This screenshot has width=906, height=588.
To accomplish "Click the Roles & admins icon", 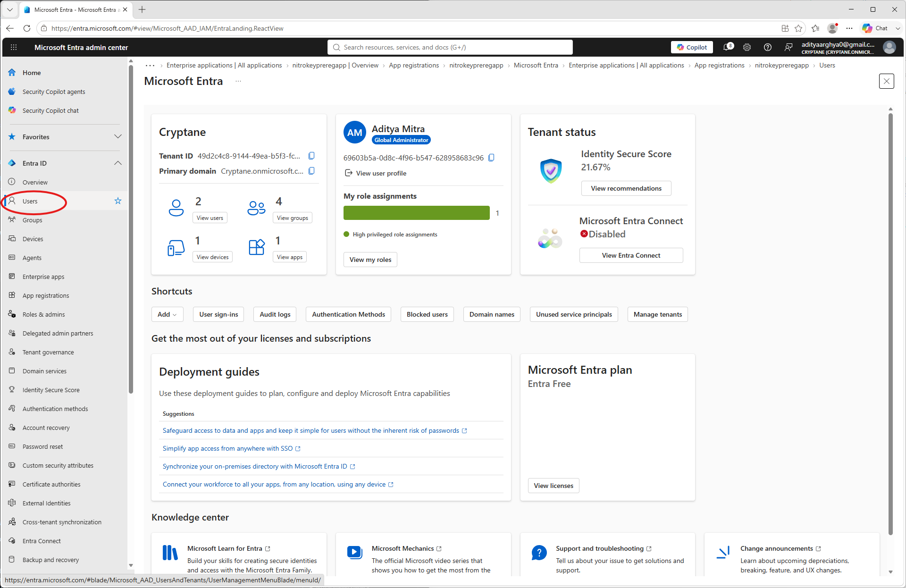I will tap(12, 314).
